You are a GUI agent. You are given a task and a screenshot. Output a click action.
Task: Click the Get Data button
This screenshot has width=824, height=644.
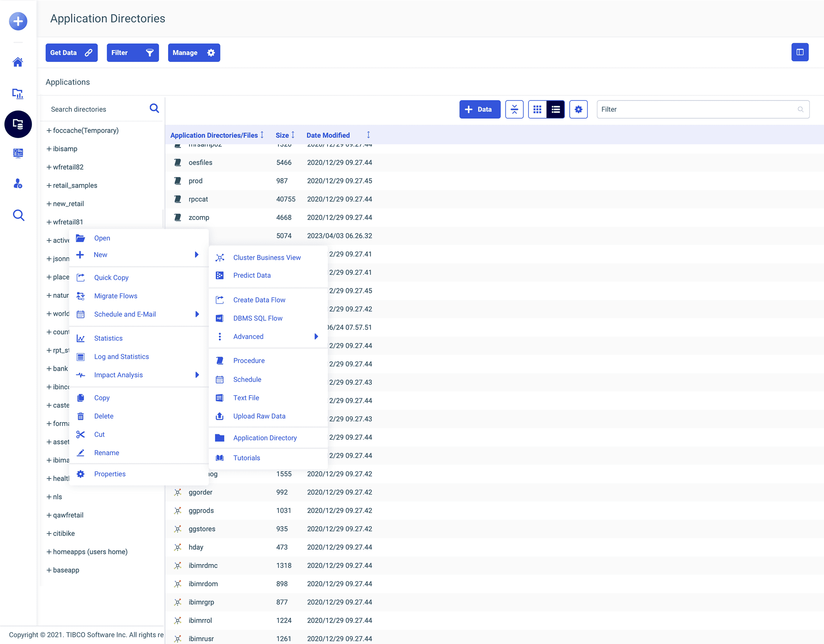tap(71, 53)
